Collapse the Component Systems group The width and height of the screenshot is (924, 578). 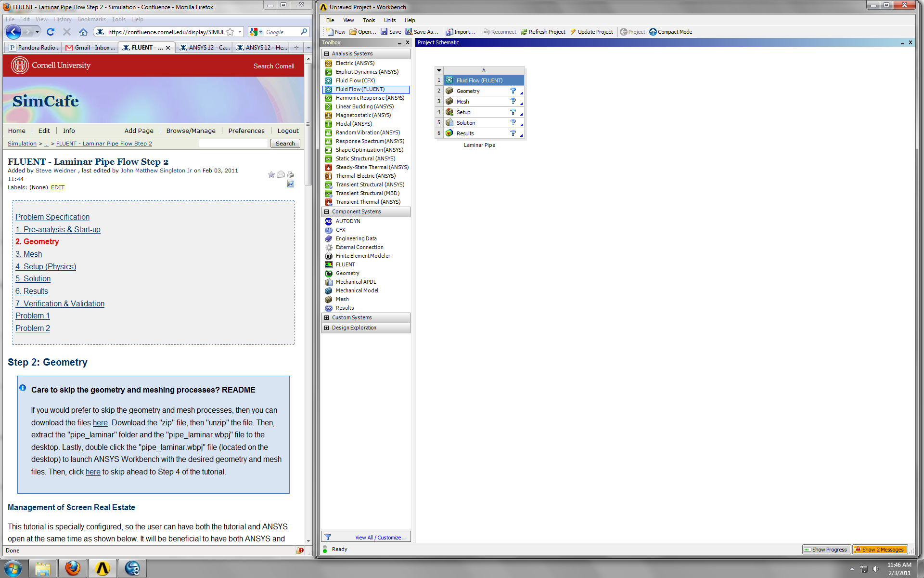point(327,211)
